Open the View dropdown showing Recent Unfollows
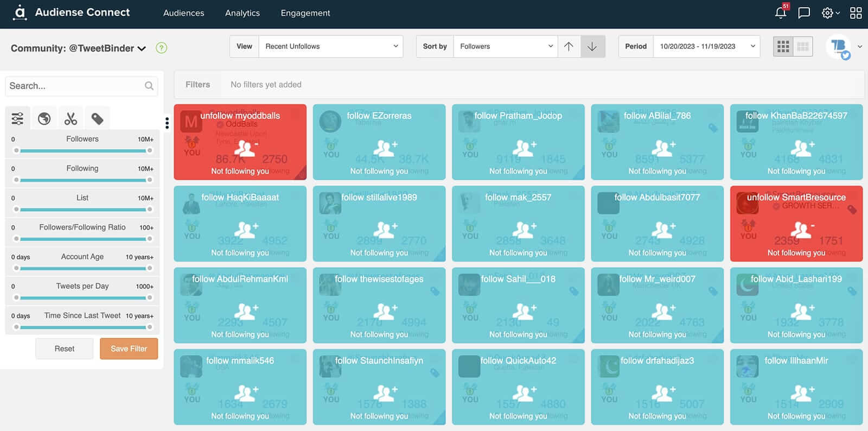Viewport: 868px width, 431px height. tap(330, 47)
